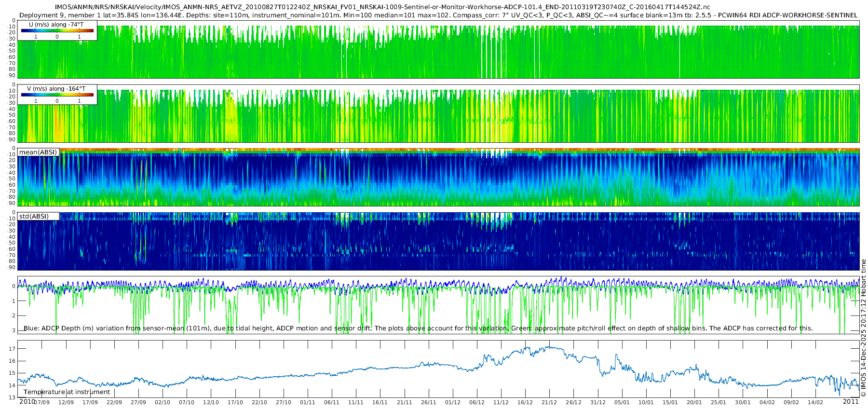Click the '-3' depth variation axis label
Viewport: 868px width, 410px height.
(13, 330)
